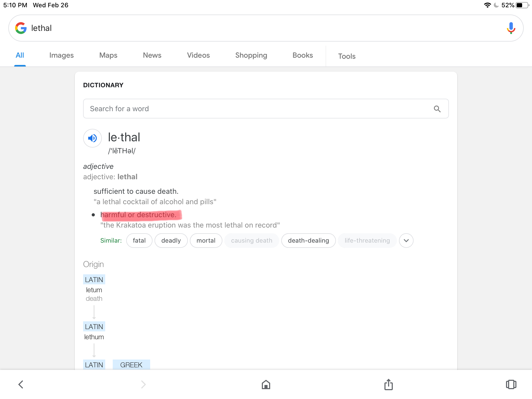This screenshot has width=532, height=399.
Task: Open the browser home page icon
Action: (x=266, y=384)
